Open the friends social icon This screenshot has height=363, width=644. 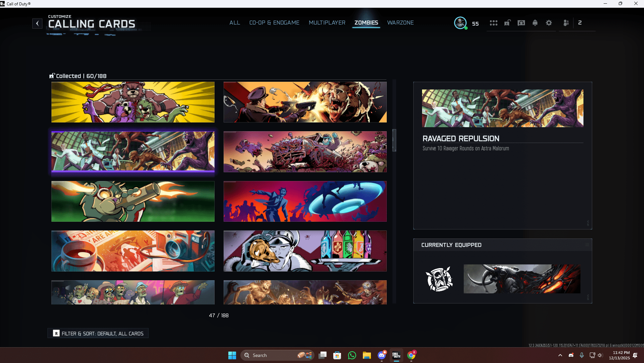tap(566, 23)
